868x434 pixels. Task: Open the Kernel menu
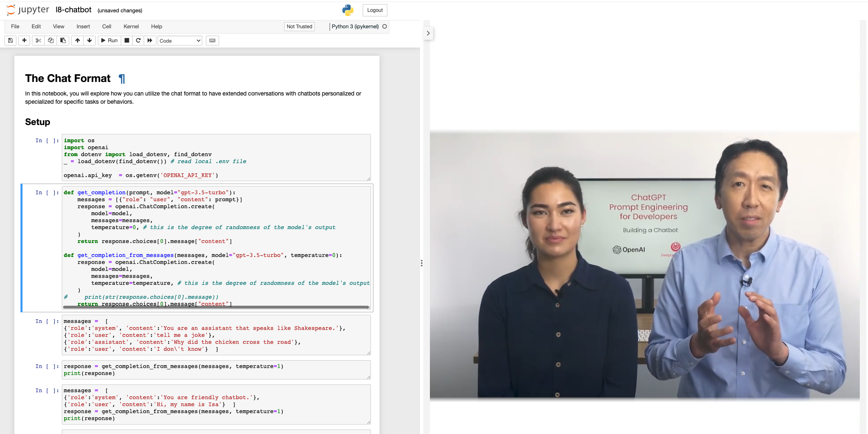pyautogui.click(x=131, y=27)
